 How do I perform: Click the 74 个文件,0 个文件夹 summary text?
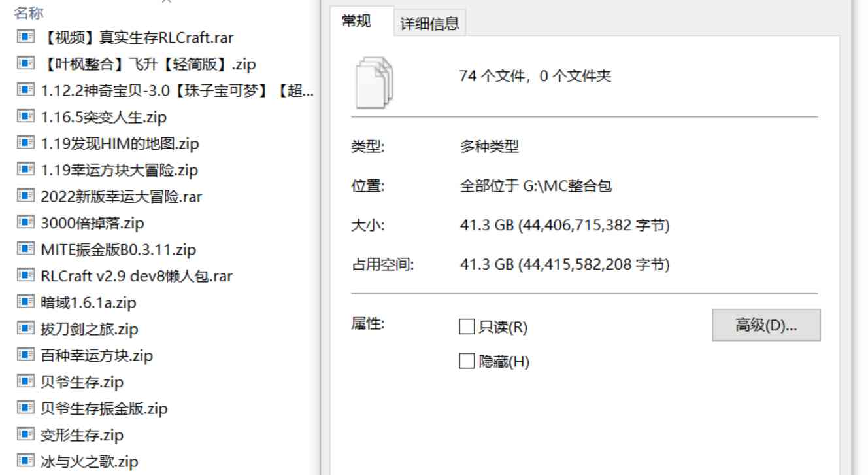tap(535, 76)
